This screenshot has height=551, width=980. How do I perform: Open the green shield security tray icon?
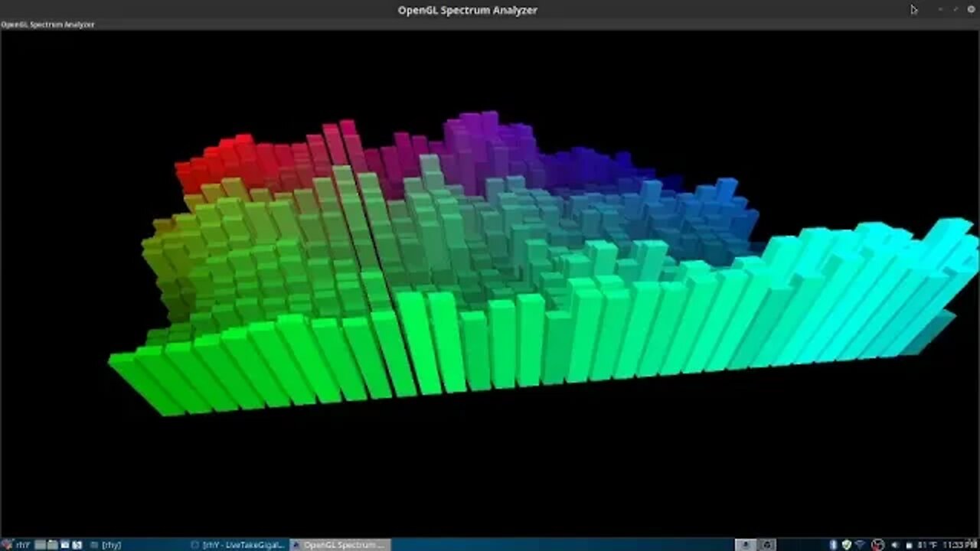pyautogui.click(x=846, y=545)
